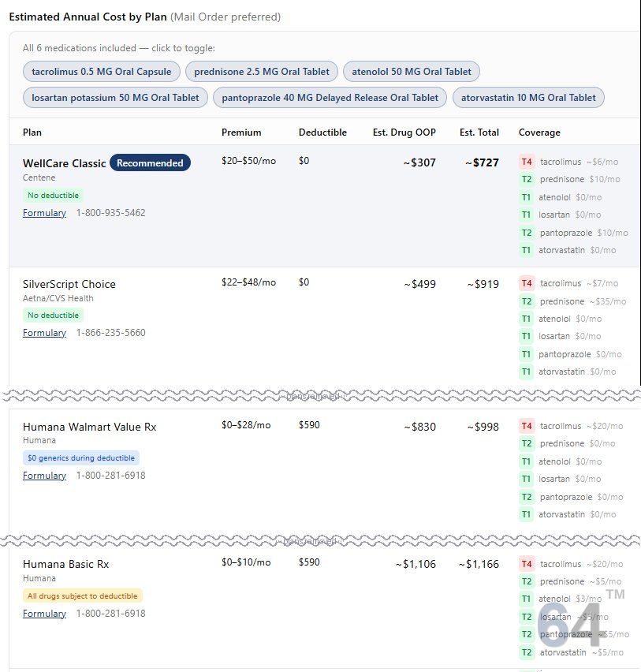The width and height of the screenshot is (641, 672).
Task: Click the All drugs subject to deductible badge
Action: click(x=82, y=595)
